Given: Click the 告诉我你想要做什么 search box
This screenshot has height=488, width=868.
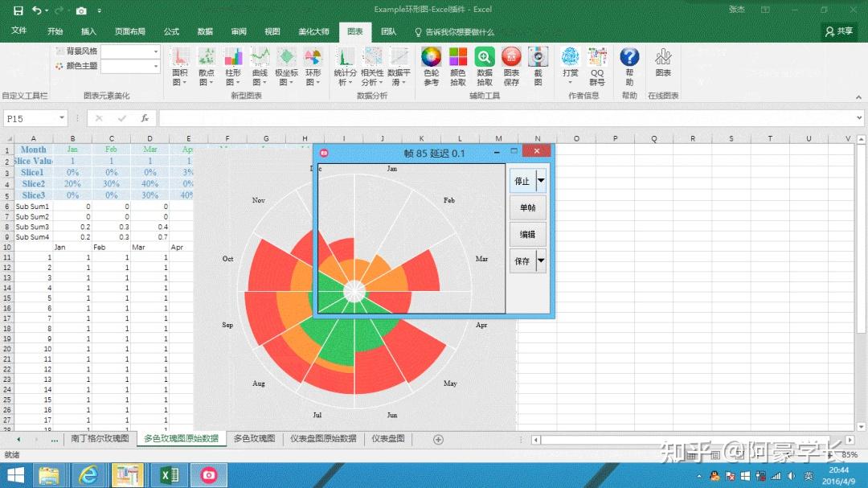Looking at the screenshot, I should point(454,32).
